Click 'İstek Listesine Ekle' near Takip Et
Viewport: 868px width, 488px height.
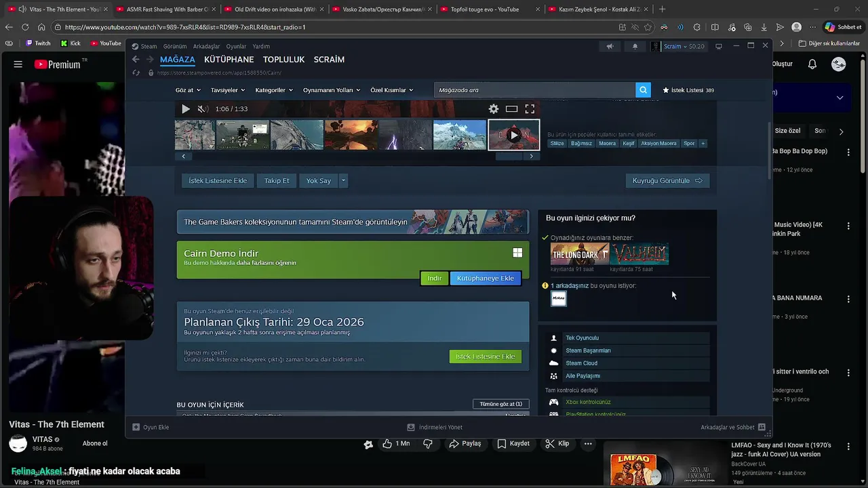pos(218,181)
